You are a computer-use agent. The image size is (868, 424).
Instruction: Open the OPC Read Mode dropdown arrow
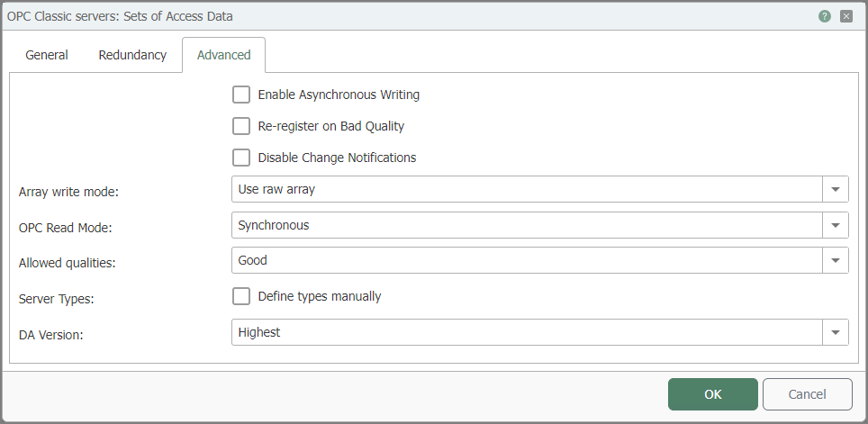(836, 225)
